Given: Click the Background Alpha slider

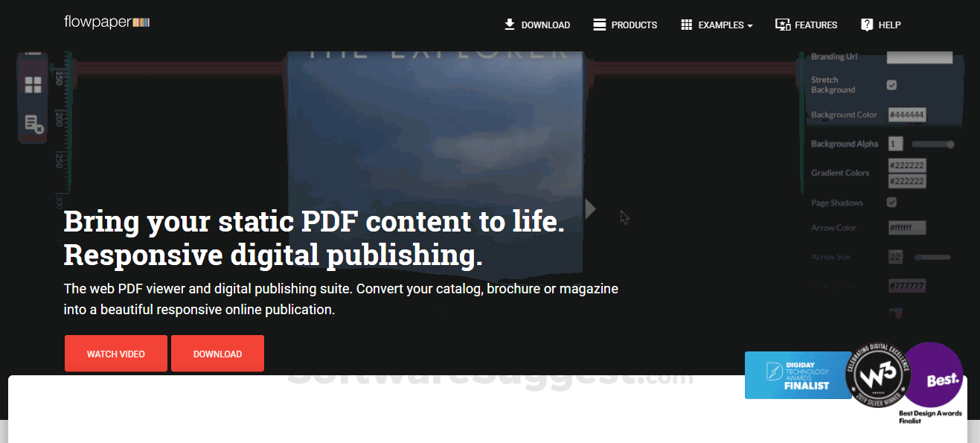Looking at the screenshot, I should [932, 144].
